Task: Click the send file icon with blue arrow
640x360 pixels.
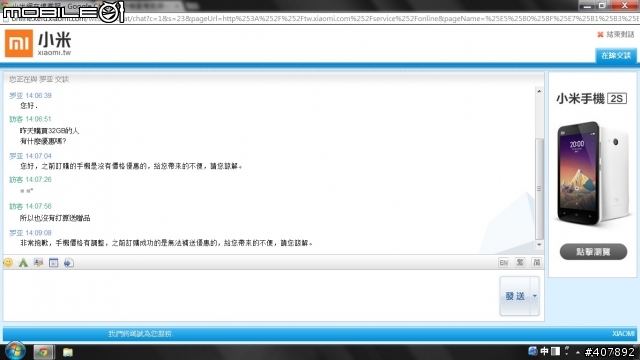Action: click(x=69, y=262)
